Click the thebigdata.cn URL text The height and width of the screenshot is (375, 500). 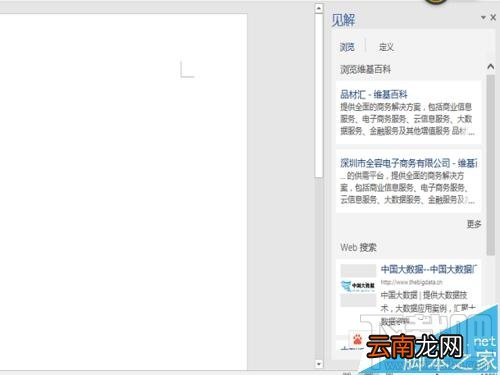412,282
